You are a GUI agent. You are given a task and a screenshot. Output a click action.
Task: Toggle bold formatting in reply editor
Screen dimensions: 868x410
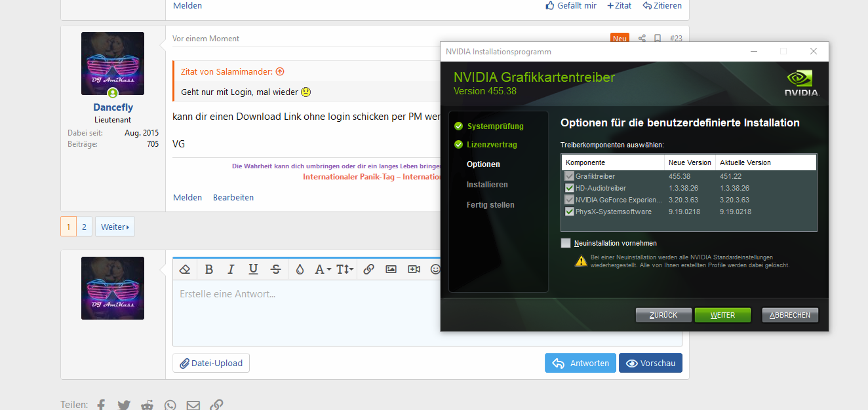click(209, 269)
